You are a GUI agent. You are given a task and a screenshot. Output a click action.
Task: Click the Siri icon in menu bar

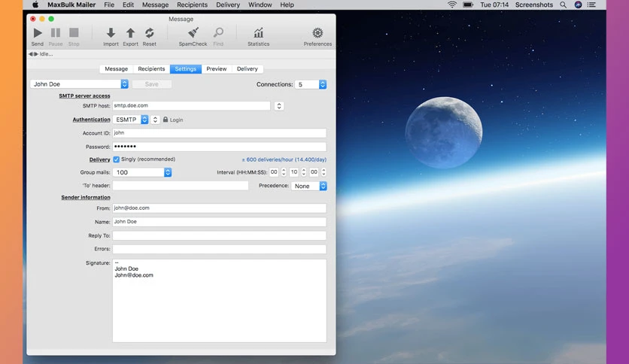pos(578,5)
